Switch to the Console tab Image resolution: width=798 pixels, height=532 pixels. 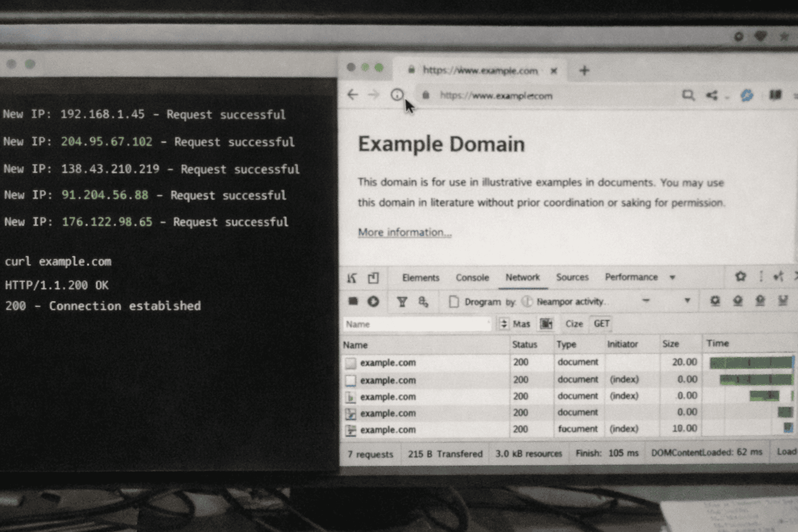pos(472,277)
